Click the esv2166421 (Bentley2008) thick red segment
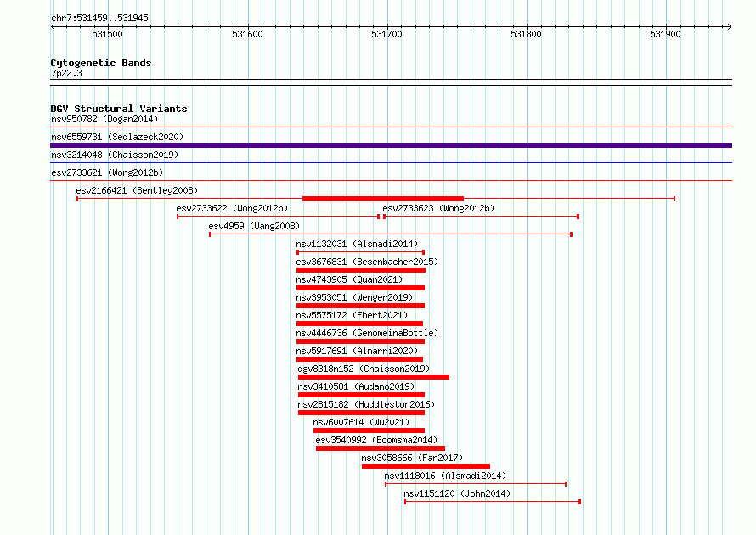Image resolution: width=756 pixels, height=535 pixels. (383, 199)
